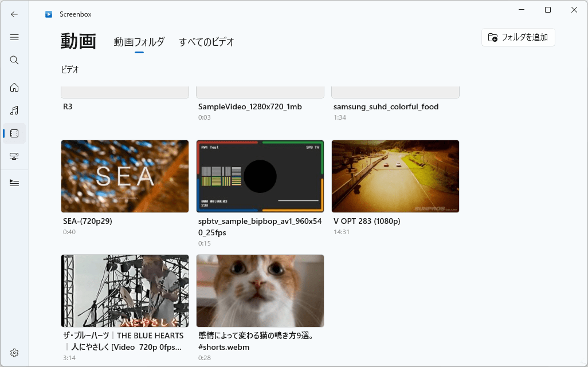Click the 14:31 duration label

[341, 232]
